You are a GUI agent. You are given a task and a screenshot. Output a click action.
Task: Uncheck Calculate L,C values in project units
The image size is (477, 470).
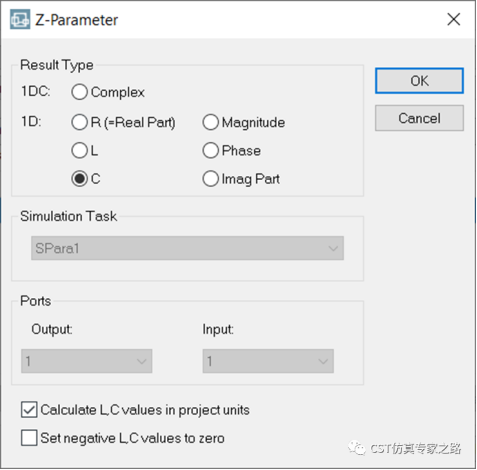29,410
